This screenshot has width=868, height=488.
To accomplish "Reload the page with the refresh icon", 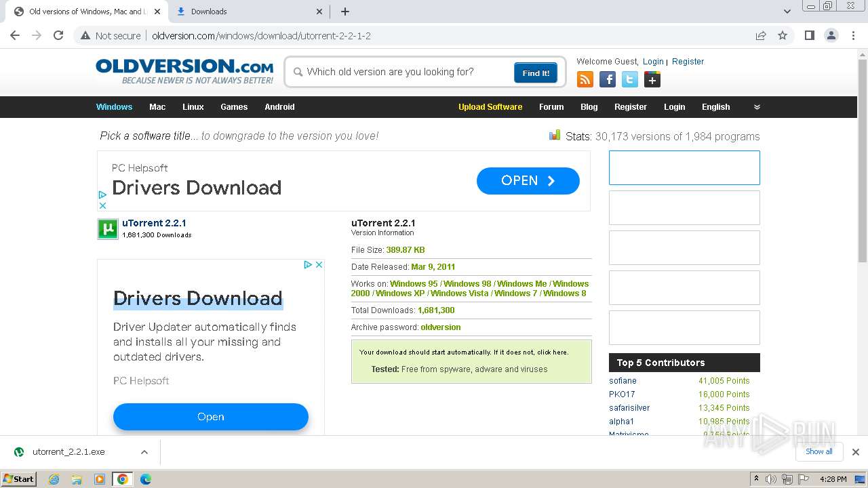I will point(58,36).
